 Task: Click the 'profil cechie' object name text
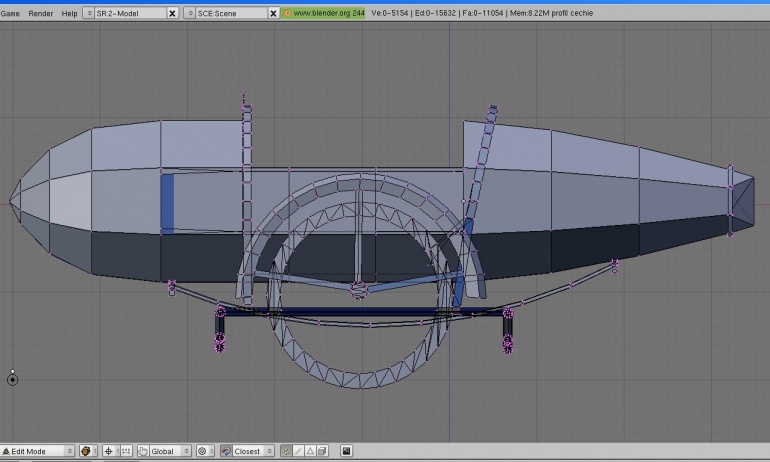coord(572,13)
